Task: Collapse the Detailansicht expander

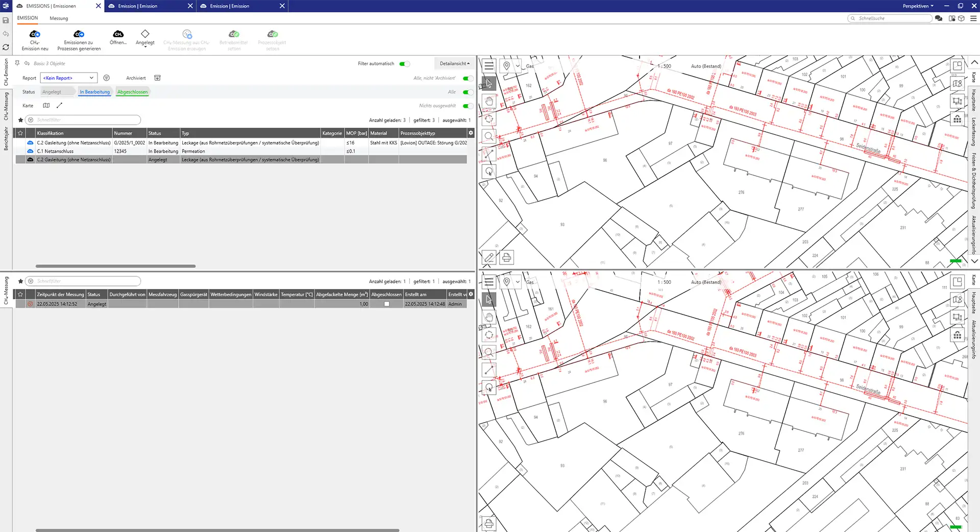Action: tap(454, 64)
